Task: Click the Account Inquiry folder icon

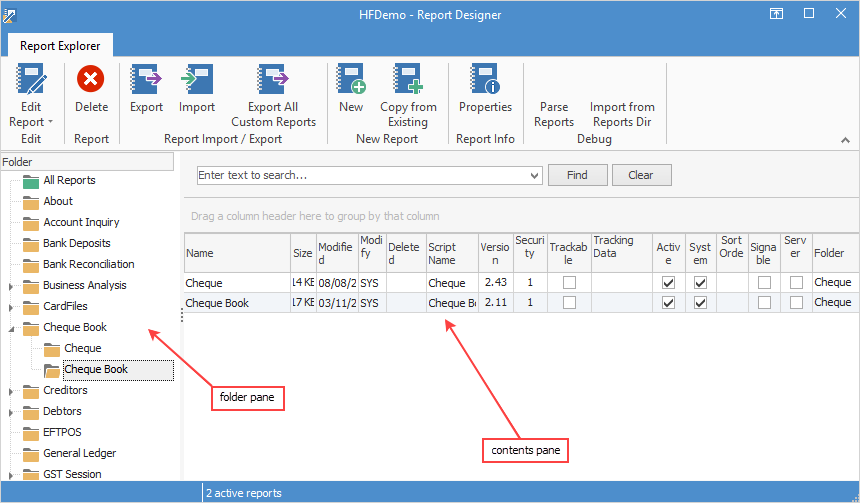Action: point(31,223)
